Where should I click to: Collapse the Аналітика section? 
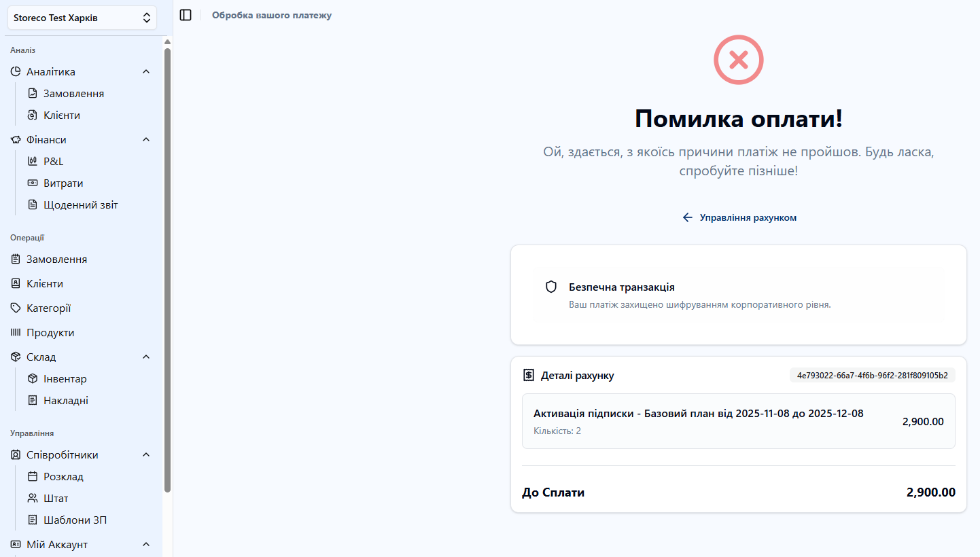pos(145,71)
